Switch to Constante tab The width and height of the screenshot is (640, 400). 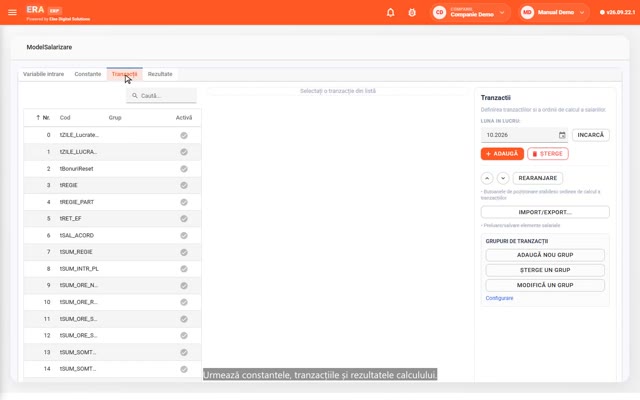[88, 74]
